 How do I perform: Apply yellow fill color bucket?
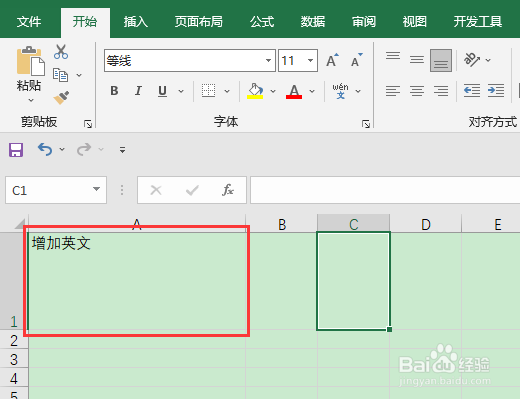point(255,91)
